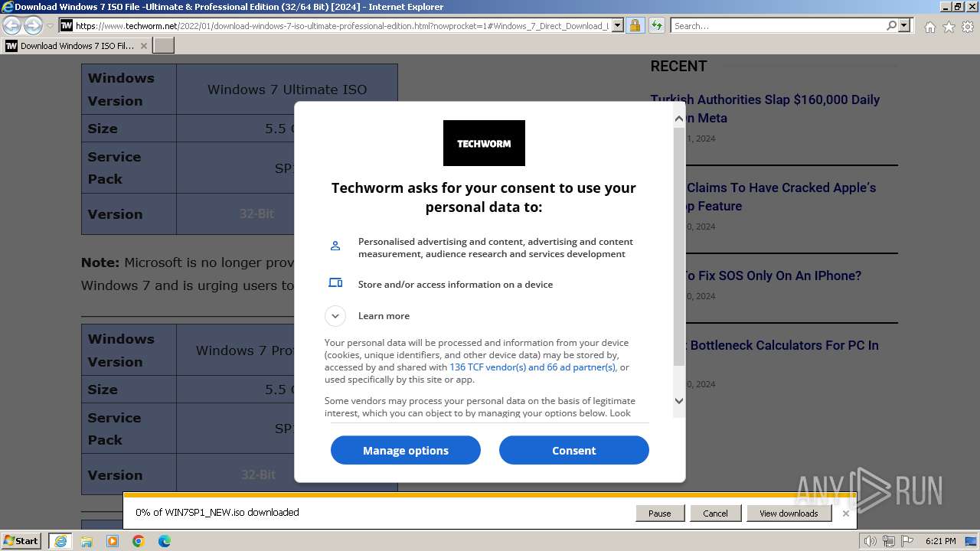Screen dimensions: 980x551
Task: Click the network tray icon
Action: point(888,541)
